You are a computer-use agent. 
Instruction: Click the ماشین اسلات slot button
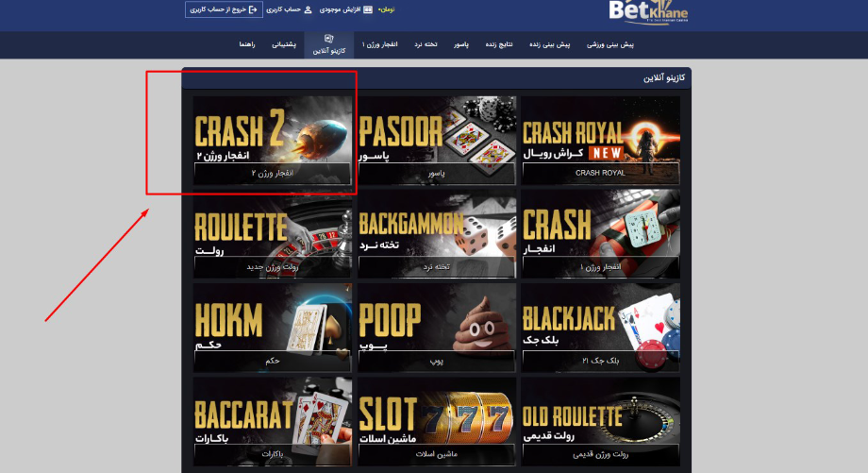click(x=436, y=454)
